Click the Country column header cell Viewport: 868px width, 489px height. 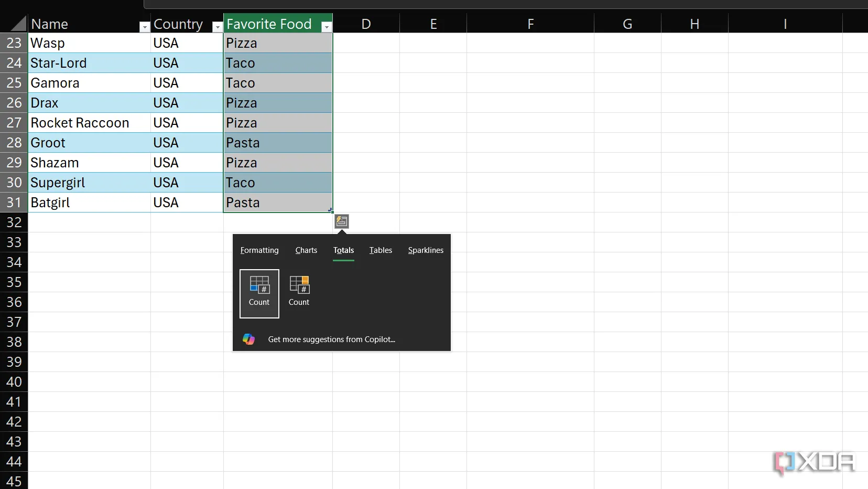[187, 24]
